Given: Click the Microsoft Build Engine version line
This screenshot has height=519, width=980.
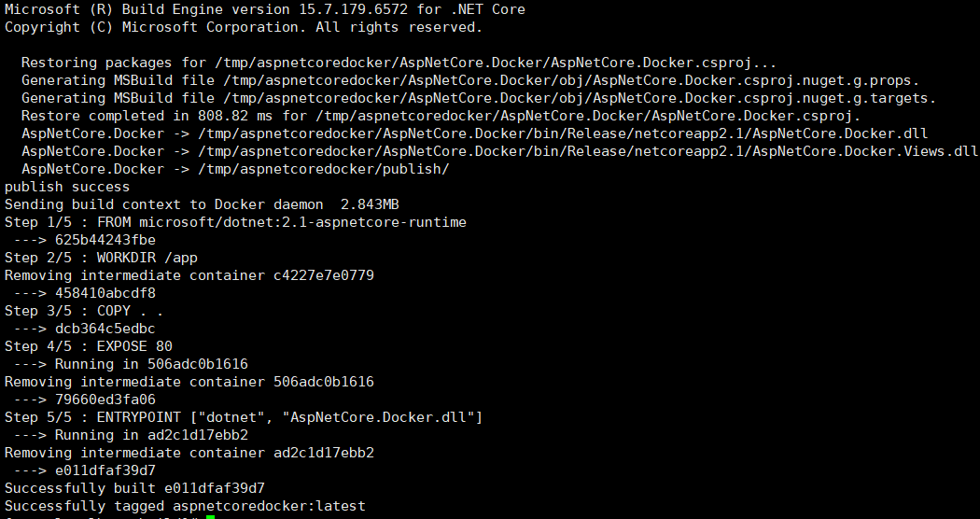Looking at the screenshot, I should 265,9.
